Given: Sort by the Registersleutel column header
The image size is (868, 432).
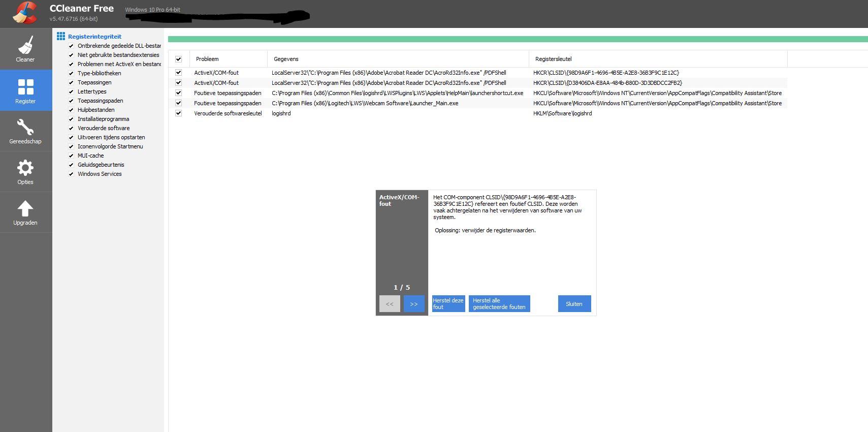Looking at the screenshot, I should (x=658, y=59).
